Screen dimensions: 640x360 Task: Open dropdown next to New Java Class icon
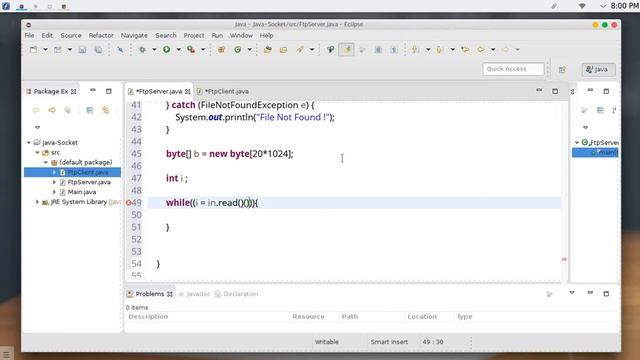point(249,49)
